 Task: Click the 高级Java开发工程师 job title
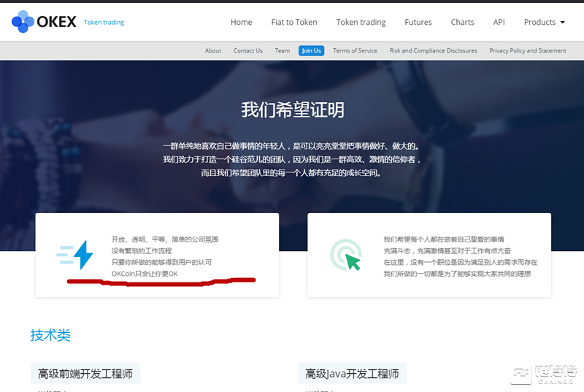(x=353, y=374)
